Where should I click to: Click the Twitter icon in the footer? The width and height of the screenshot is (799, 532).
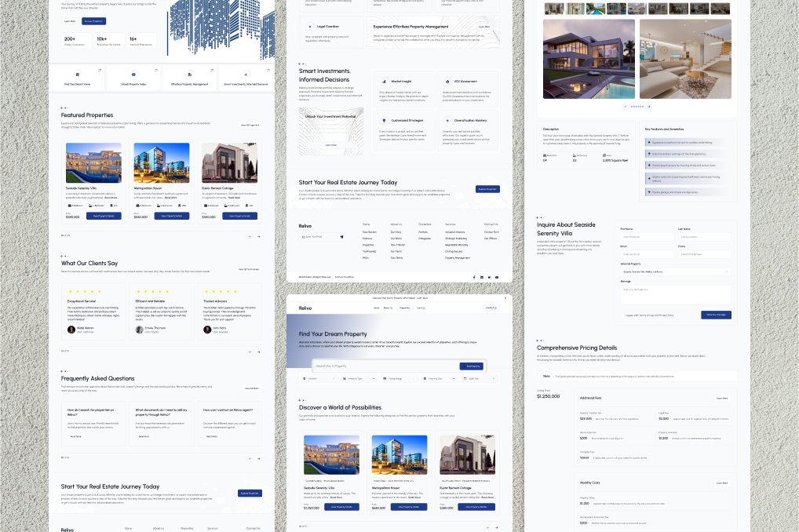pos(489,277)
